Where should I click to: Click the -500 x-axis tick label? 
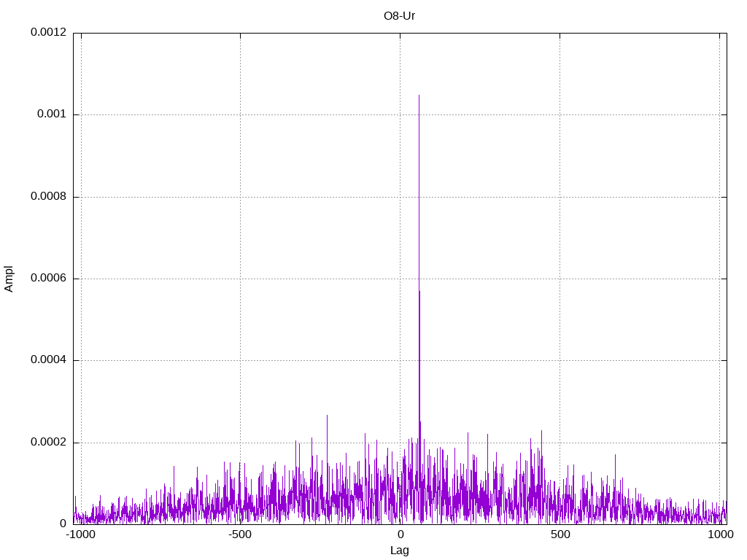click(239, 534)
